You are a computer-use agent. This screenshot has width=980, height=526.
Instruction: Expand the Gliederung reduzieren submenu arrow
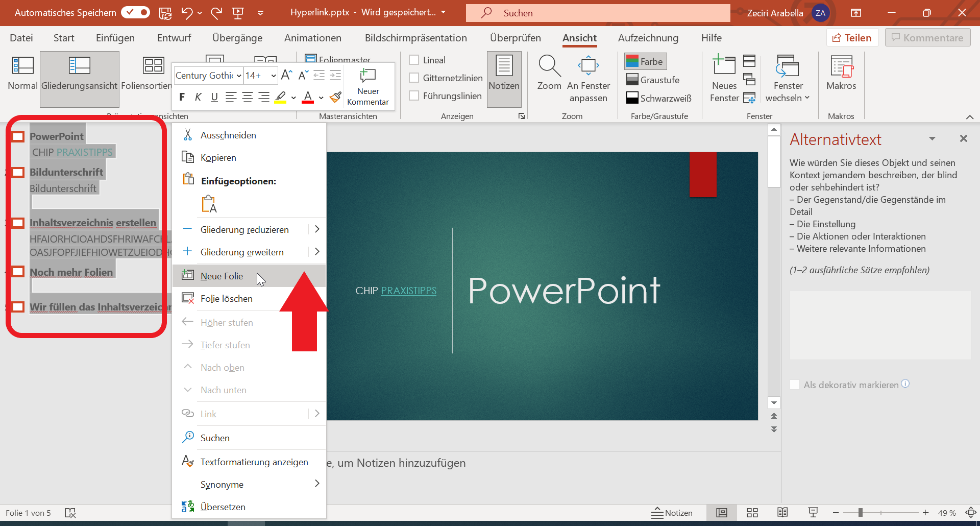point(317,229)
